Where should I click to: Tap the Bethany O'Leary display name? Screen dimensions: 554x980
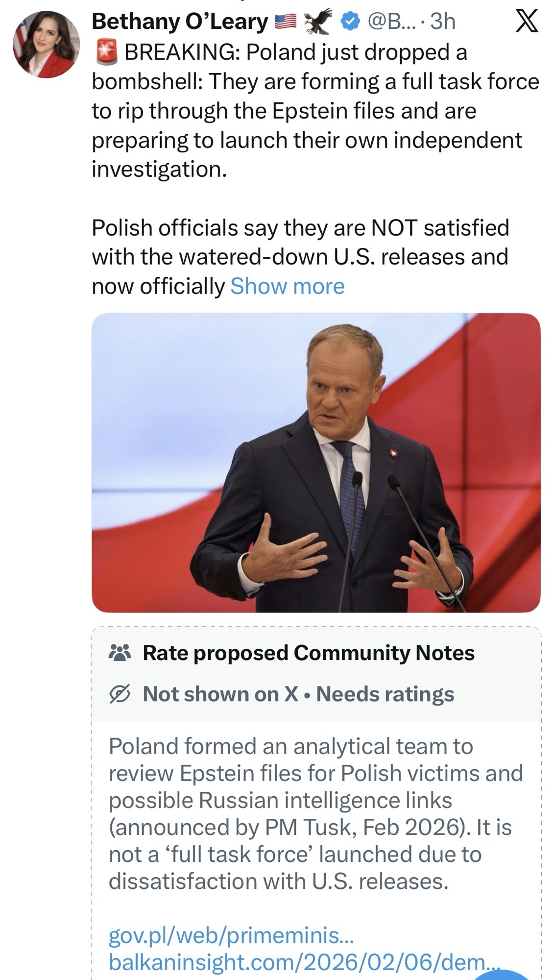tap(180, 22)
